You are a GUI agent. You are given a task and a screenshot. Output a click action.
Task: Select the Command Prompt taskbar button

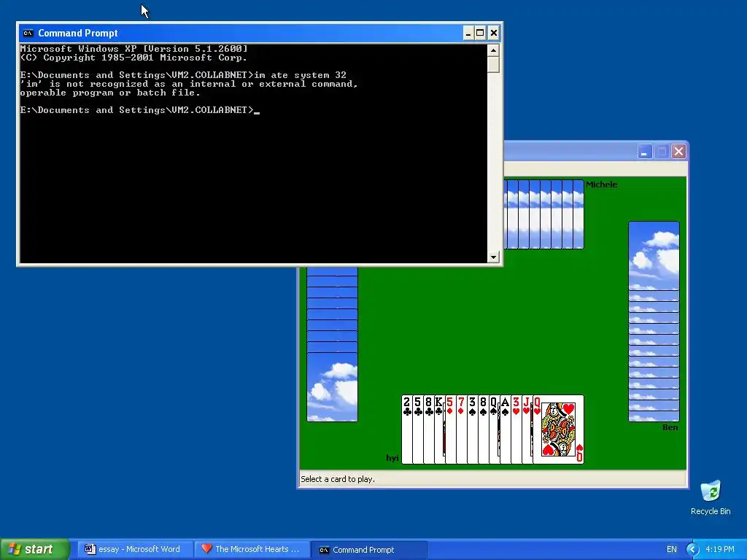click(368, 550)
